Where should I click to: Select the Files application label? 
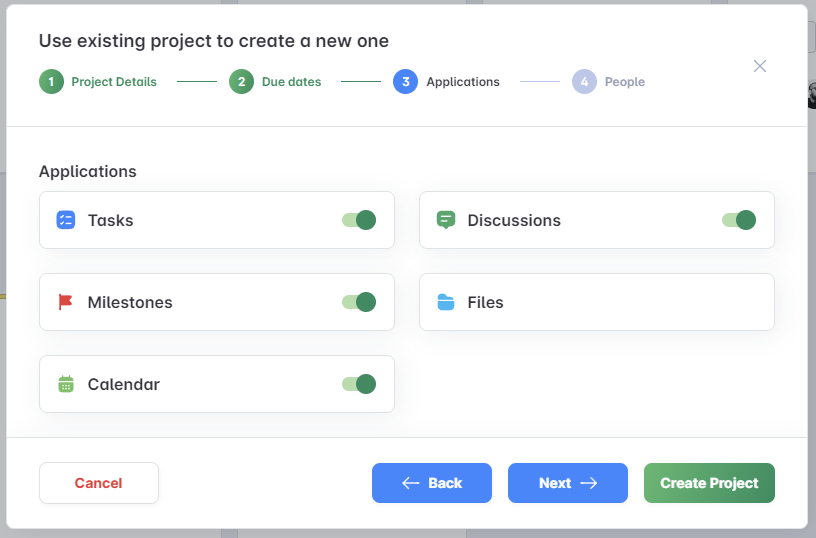485,302
